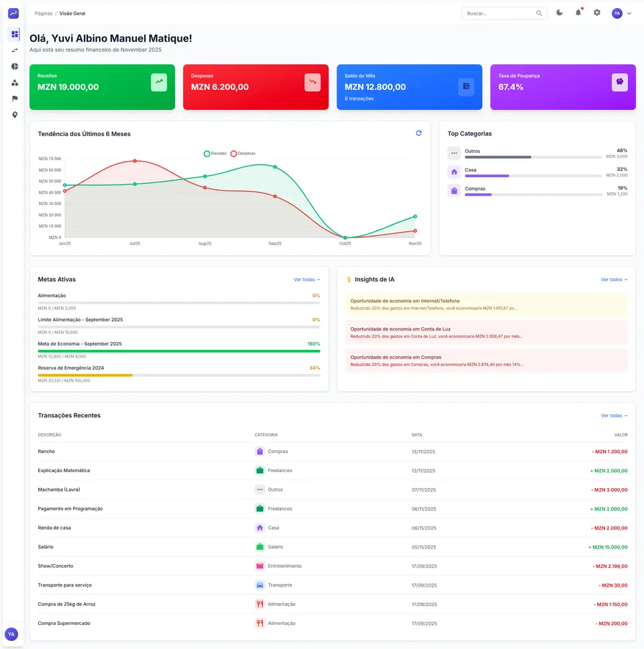Viewport: 644px width, 649px height.
Task: Focus the Buscar search field
Action: [x=504, y=13]
